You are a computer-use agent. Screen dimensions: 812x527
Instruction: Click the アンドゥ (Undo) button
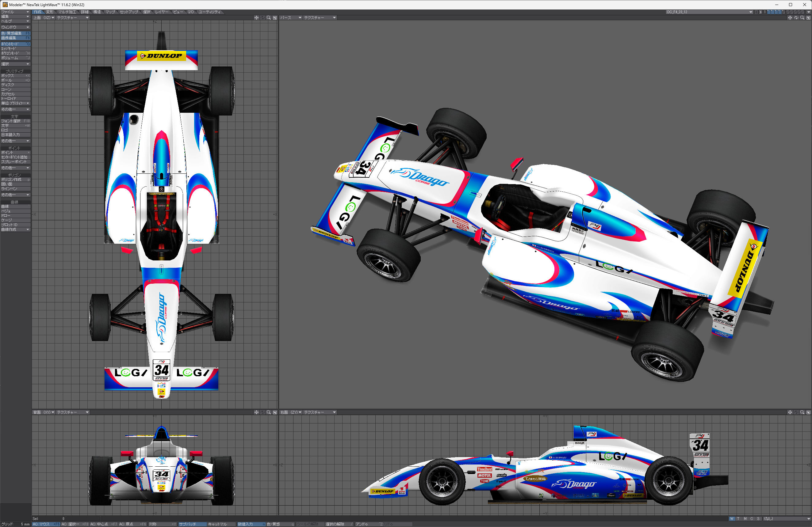pyautogui.click(x=369, y=524)
